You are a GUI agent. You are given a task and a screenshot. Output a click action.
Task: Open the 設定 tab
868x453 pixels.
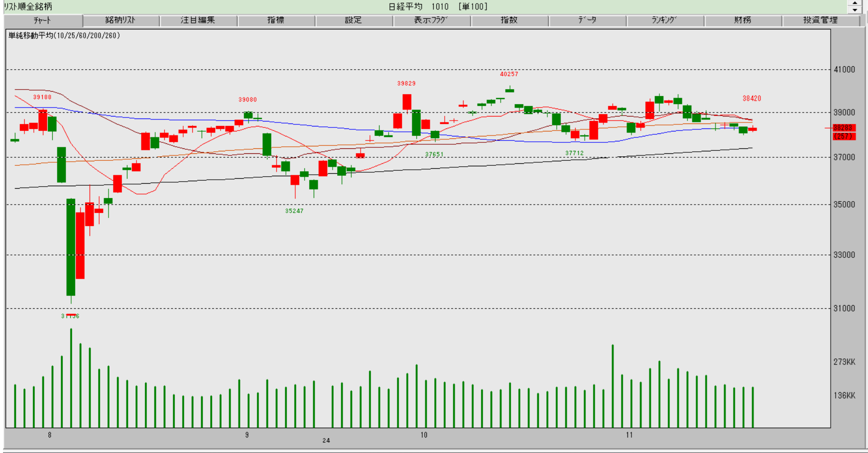tap(354, 20)
